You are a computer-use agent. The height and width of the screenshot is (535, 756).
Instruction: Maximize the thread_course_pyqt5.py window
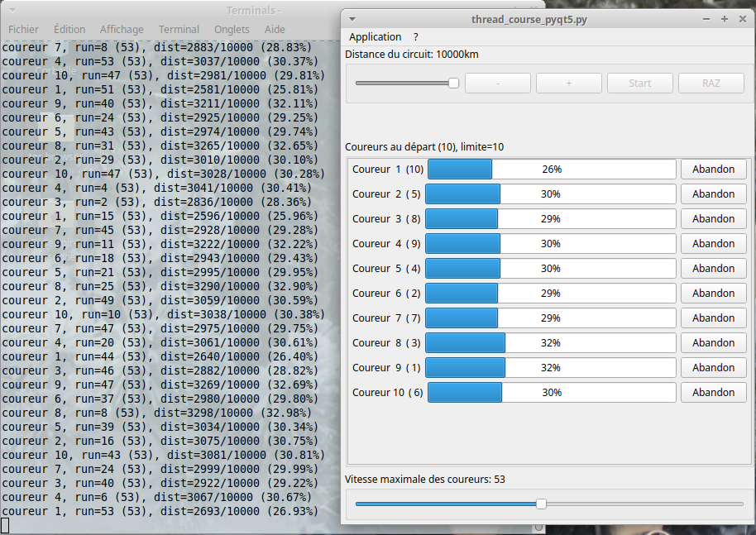[725, 19]
